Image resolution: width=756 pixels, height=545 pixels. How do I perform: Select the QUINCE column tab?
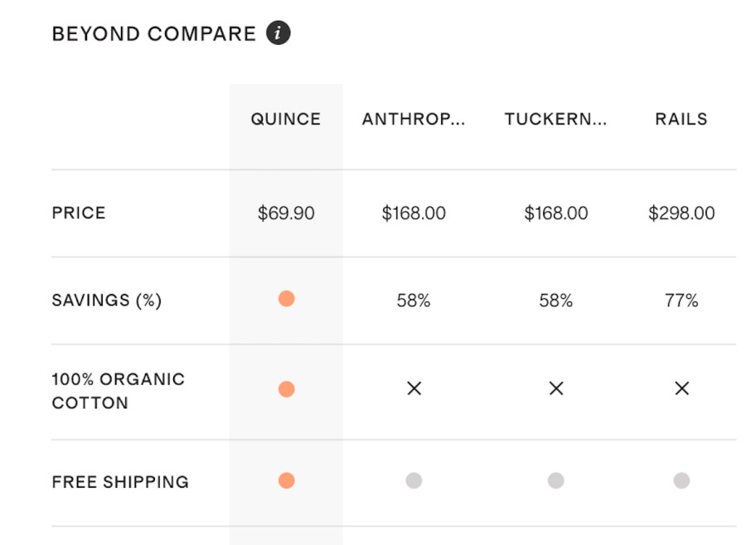tap(285, 119)
